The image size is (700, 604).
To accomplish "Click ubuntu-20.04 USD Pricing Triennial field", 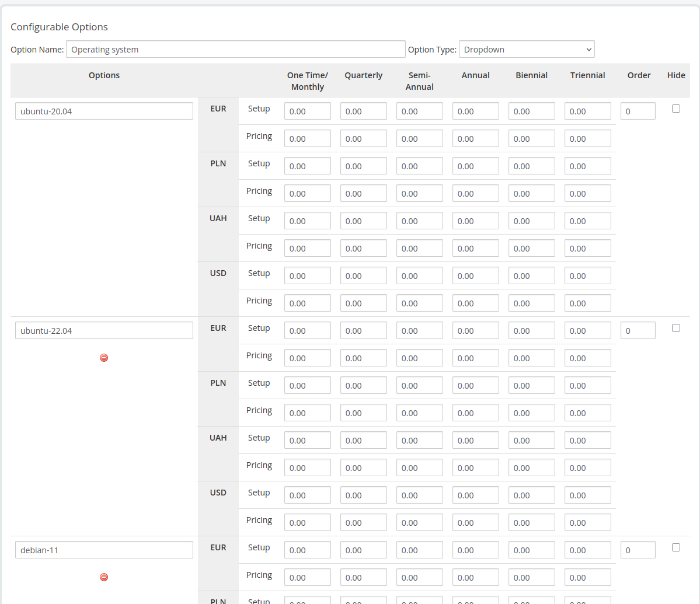I will pyautogui.click(x=588, y=303).
